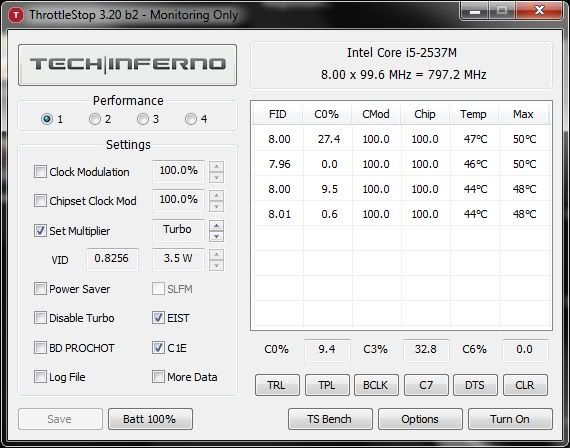Viewport: 570px width, 448px height.
Task: Enable the Clock Modulation checkbox
Action: [40, 172]
